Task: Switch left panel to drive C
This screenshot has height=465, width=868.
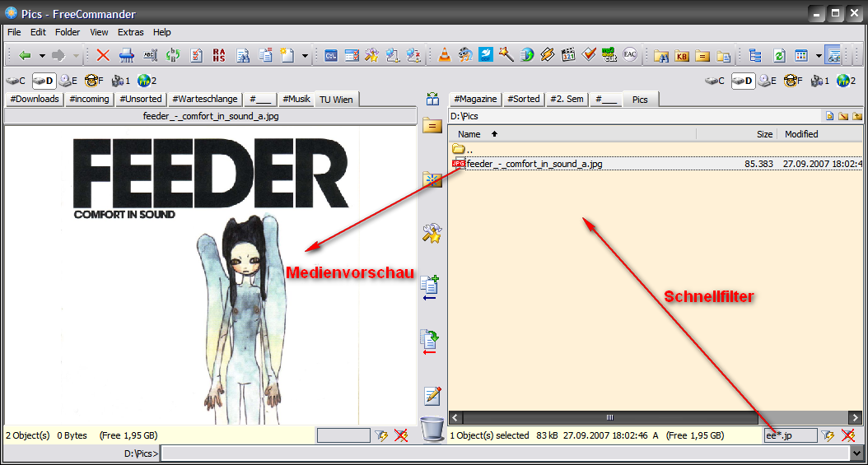Action: coord(16,81)
